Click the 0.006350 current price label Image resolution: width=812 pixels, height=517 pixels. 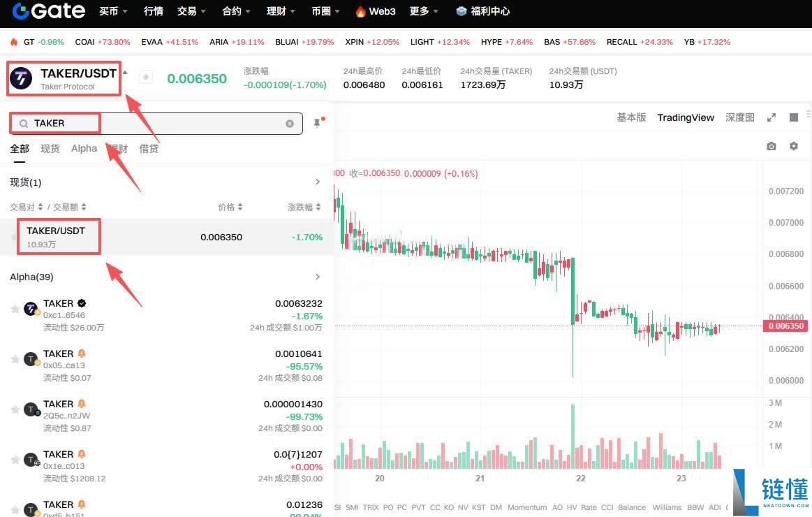click(x=785, y=326)
